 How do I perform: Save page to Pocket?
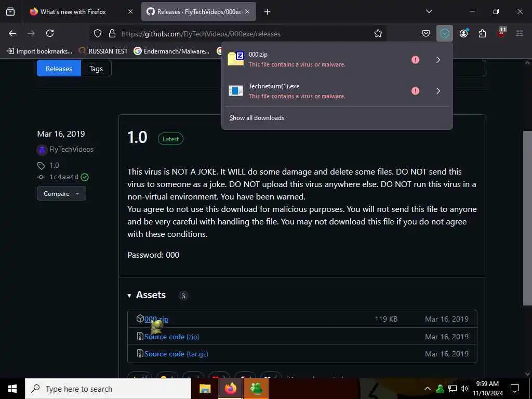(426, 33)
